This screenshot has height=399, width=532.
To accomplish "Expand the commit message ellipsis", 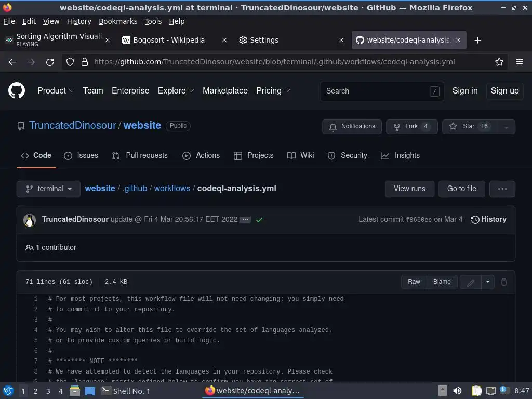I will [245, 220].
